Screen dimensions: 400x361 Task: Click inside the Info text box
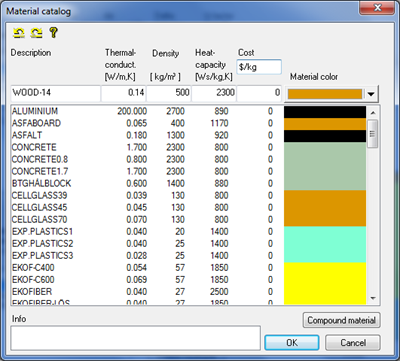point(135,338)
